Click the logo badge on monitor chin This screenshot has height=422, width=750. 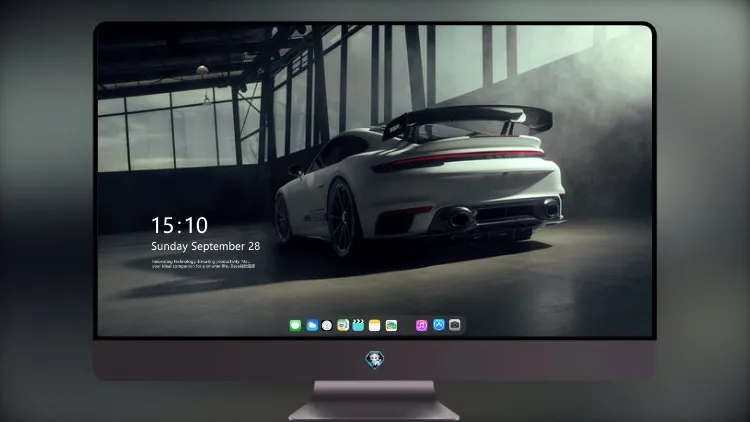tap(375, 360)
